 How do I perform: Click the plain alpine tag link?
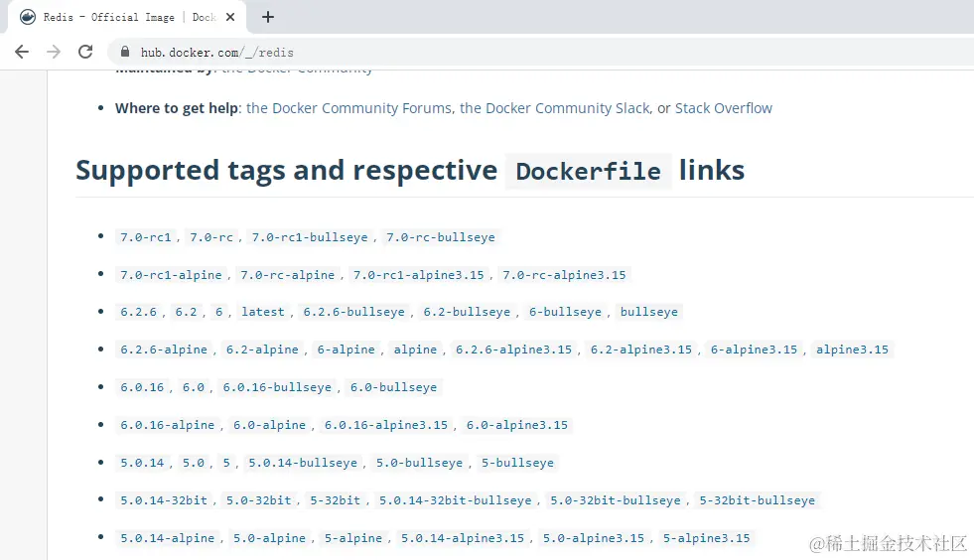pos(415,350)
